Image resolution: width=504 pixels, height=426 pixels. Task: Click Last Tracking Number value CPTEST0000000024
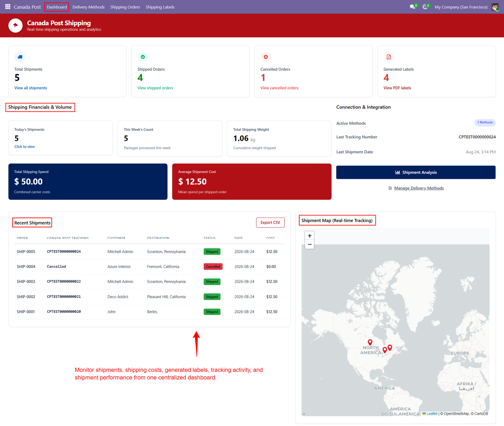pos(477,137)
